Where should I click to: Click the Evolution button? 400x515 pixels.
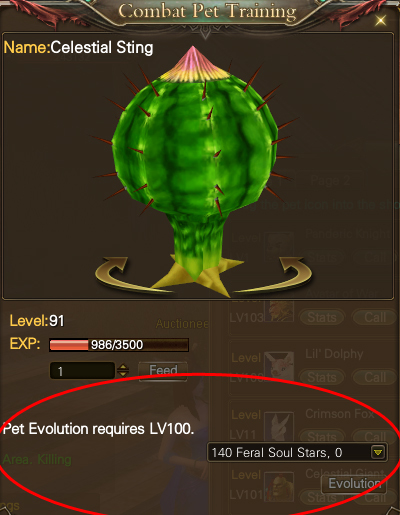354,484
